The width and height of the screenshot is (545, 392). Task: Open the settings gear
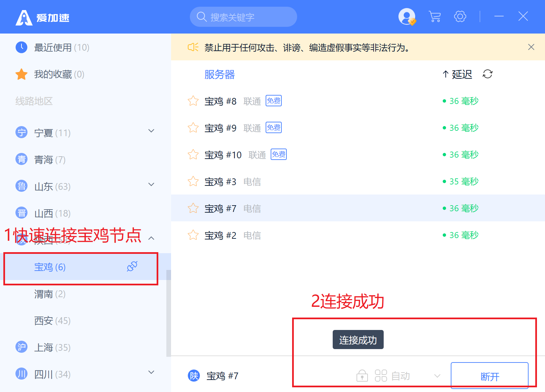point(460,16)
